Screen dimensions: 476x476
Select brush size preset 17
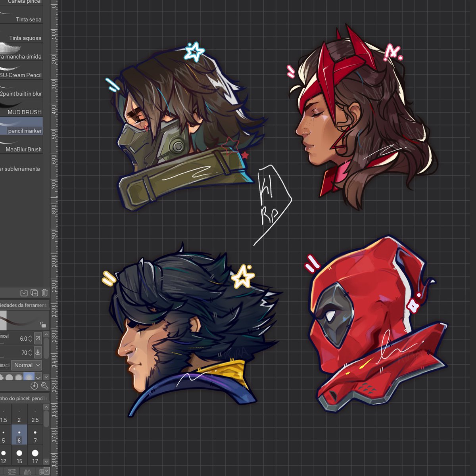coord(35,455)
